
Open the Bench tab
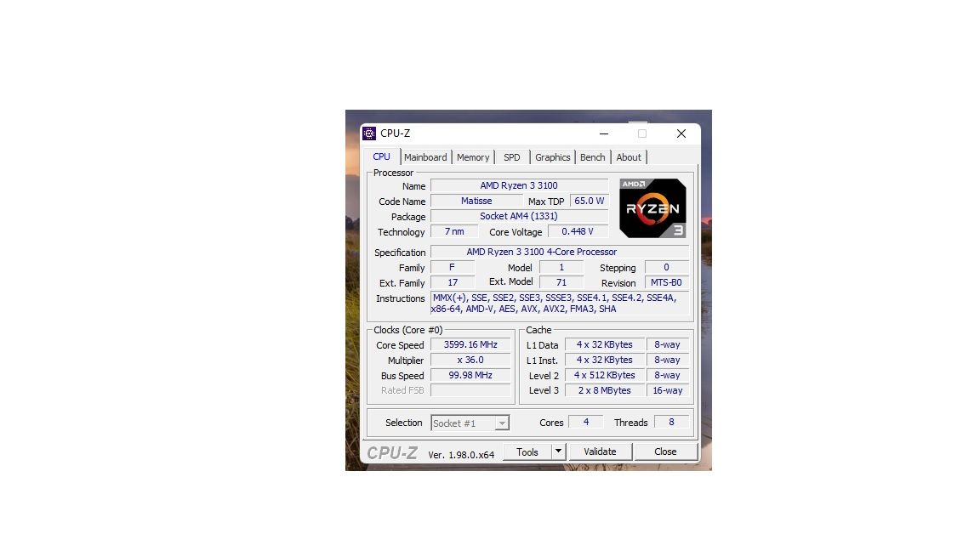point(592,157)
